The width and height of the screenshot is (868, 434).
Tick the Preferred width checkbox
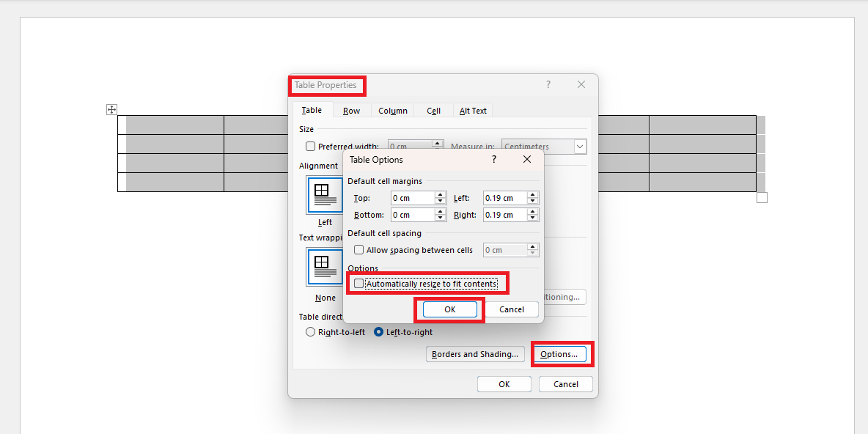click(311, 147)
